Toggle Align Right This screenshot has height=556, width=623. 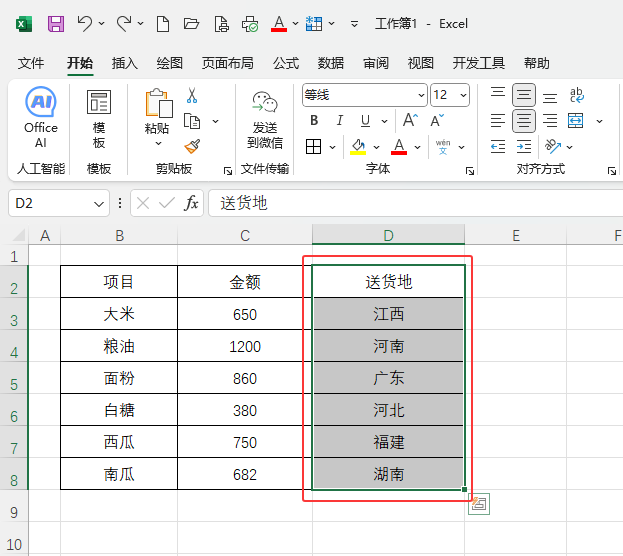[550, 120]
